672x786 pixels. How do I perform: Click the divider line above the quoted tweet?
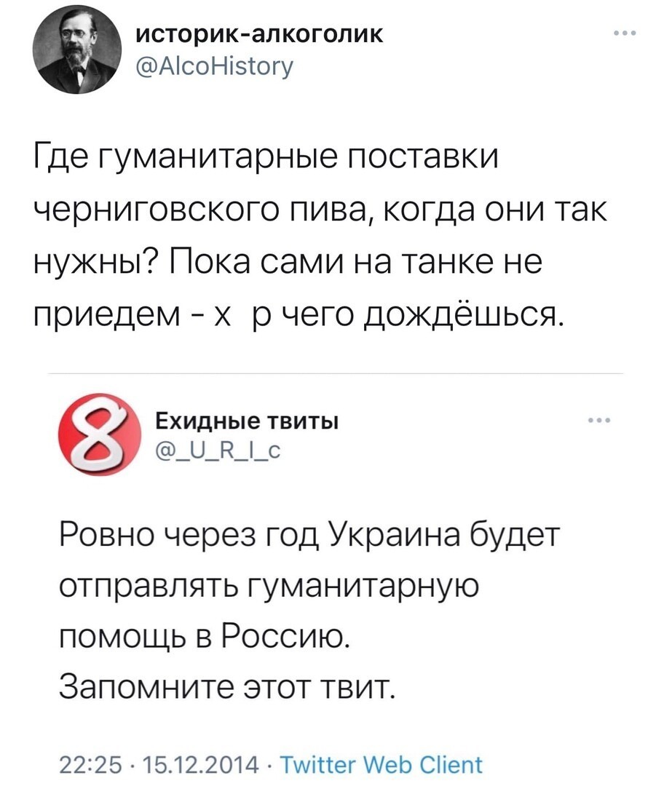pos(335,373)
